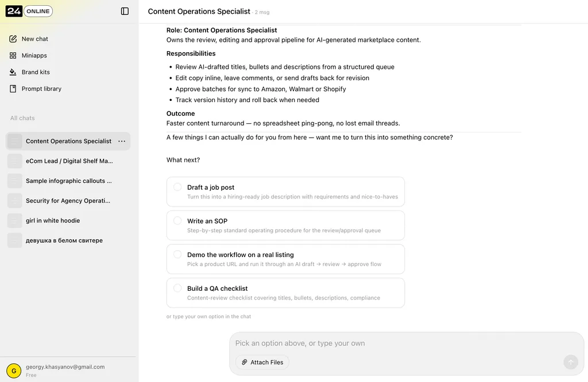
Task: Select Demo the workflow on a real listing radio
Action: (x=177, y=254)
